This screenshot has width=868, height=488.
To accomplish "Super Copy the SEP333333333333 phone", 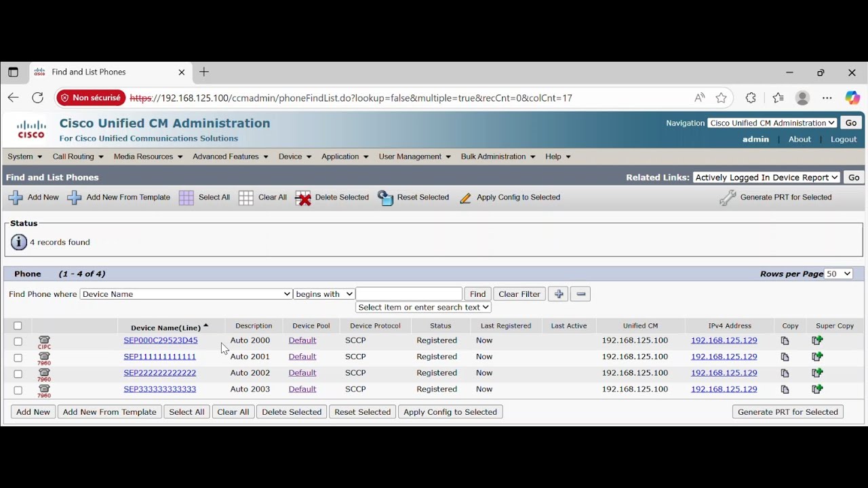I will (817, 389).
